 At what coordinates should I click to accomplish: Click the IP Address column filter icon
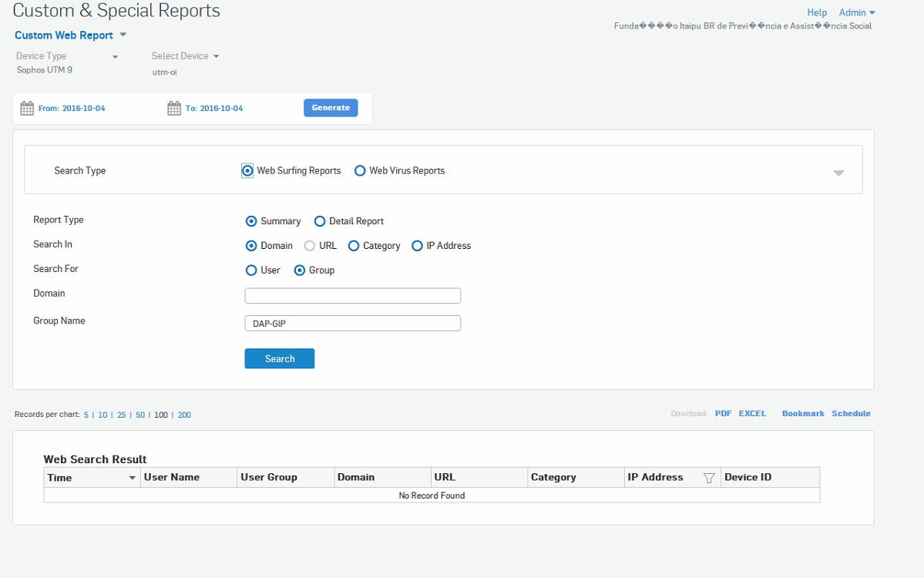coord(709,478)
